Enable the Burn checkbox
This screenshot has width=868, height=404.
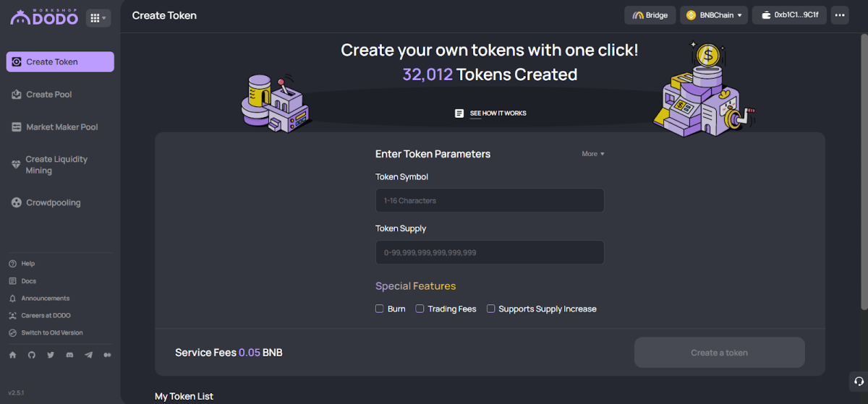(379, 309)
